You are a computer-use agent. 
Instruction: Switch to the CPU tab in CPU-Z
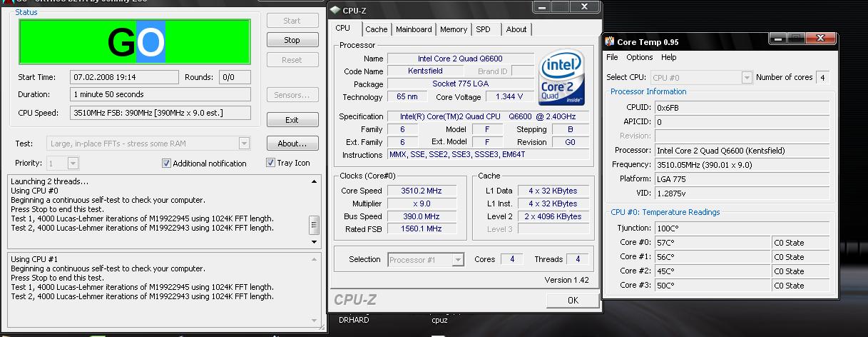pos(342,29)
